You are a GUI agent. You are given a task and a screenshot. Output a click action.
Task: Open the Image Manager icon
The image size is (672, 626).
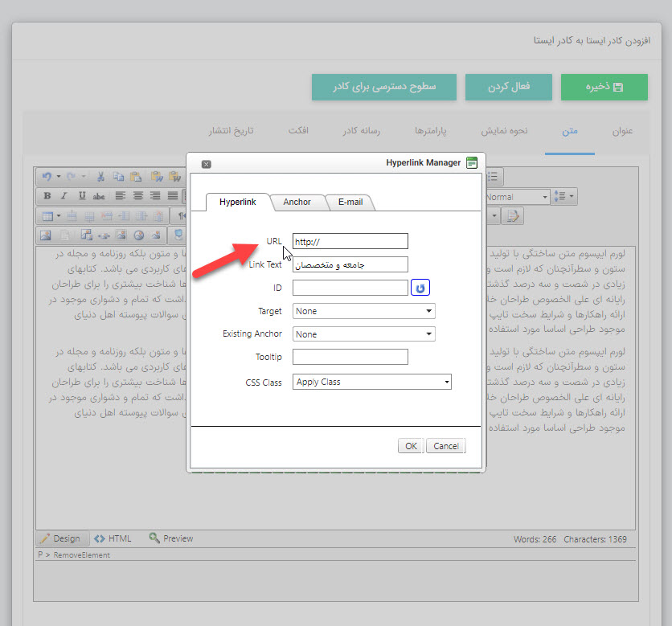coord(47,235)
